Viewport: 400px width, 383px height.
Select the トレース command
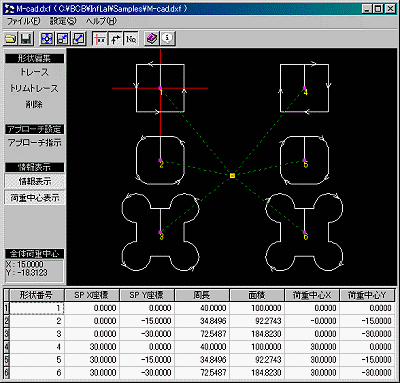34,72
